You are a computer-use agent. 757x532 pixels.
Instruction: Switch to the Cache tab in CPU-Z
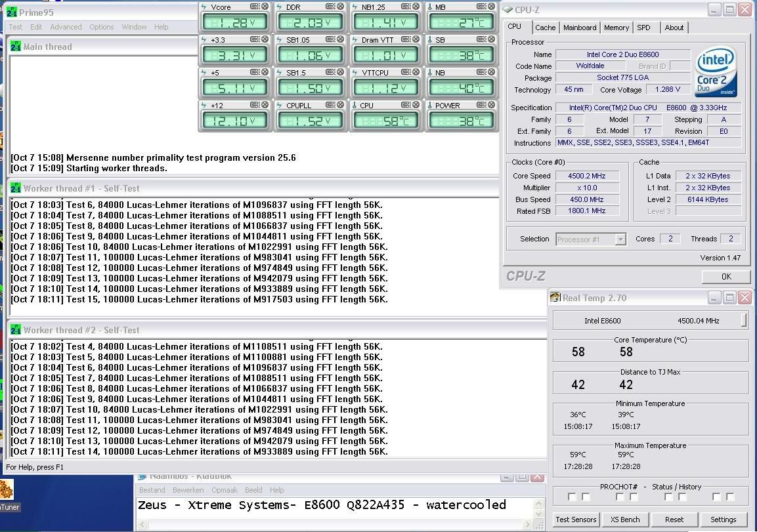point(546,28)
